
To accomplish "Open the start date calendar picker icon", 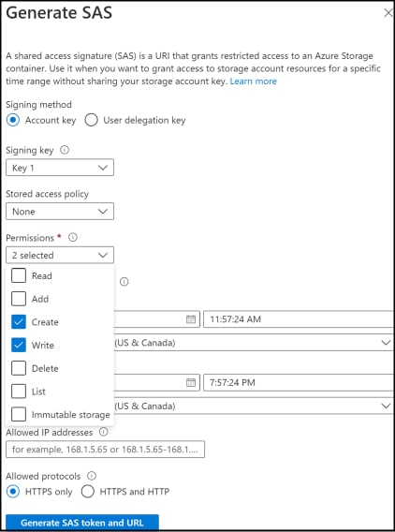I will (x=191, y=319).
